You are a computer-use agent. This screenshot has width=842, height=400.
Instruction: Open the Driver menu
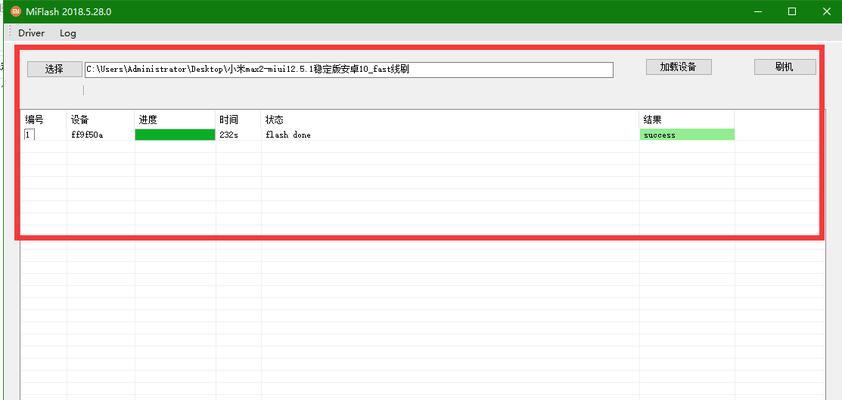(31, 33)
